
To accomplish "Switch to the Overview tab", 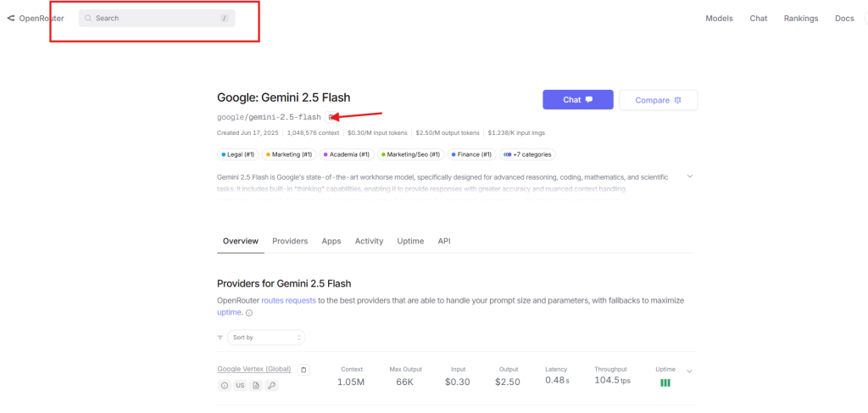I will tap(240, 242).
